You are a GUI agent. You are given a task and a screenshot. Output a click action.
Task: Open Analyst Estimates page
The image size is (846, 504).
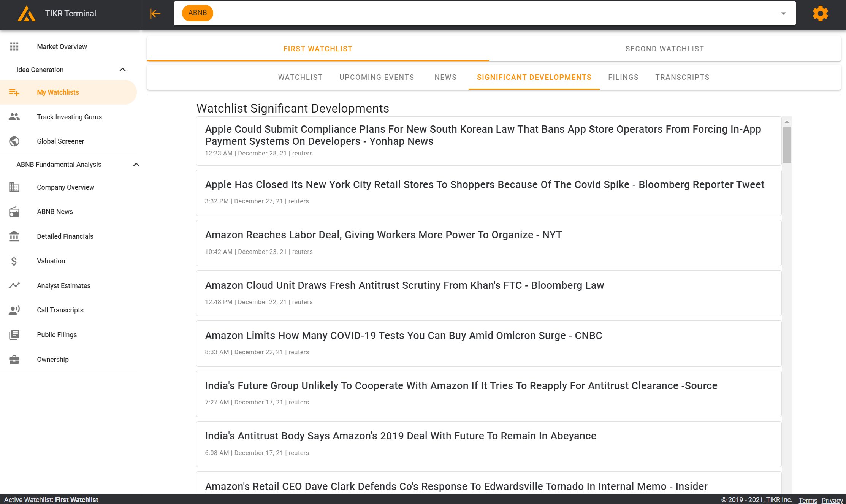pos(68,285)
